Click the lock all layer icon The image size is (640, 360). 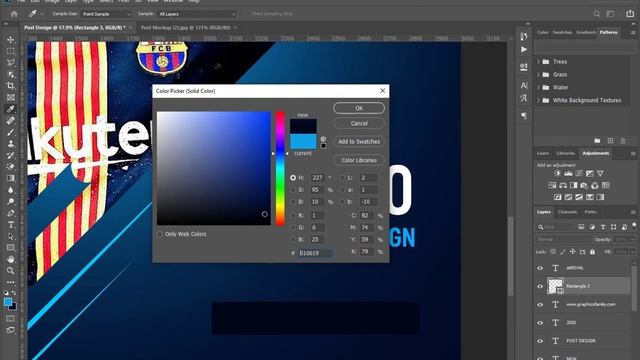[592, 252]
